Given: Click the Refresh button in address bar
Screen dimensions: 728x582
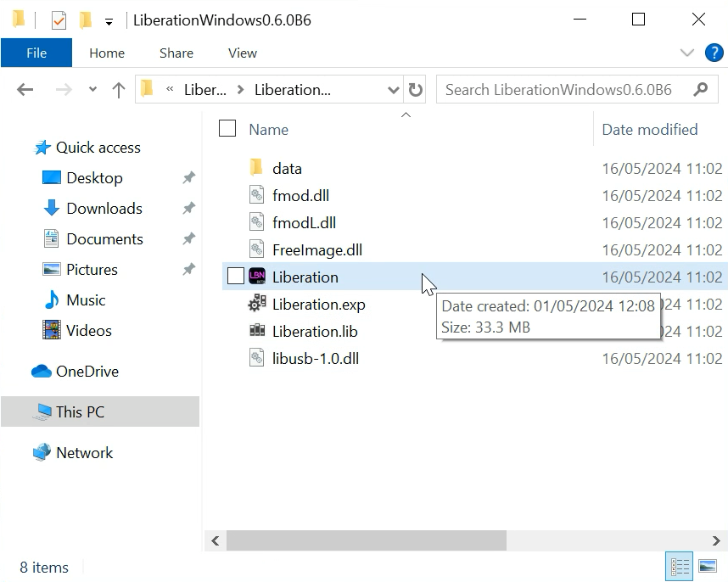Looking at the screenshot, I should click(415, 90).
